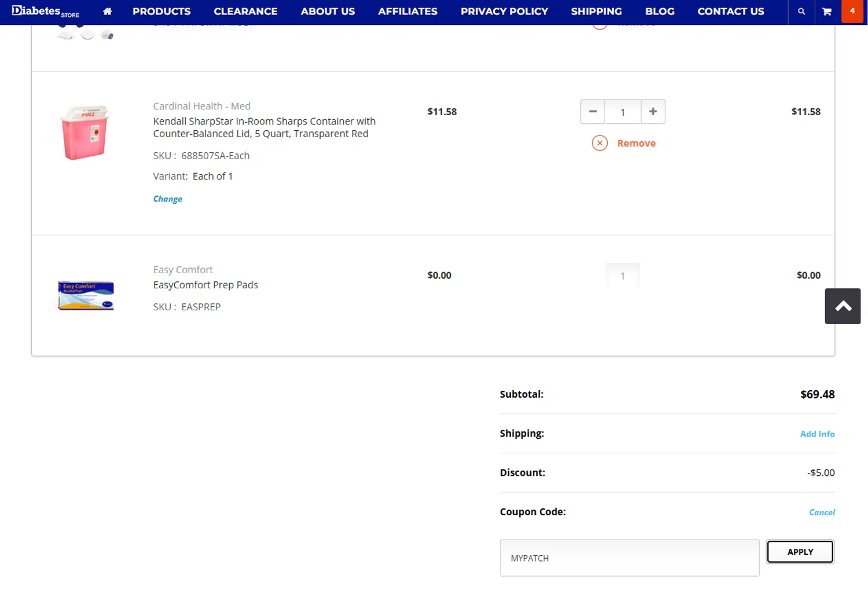The image size is (868, 598).
Task: Click SKU 688507SA-Each text
Action: click(x=201, y=156)
